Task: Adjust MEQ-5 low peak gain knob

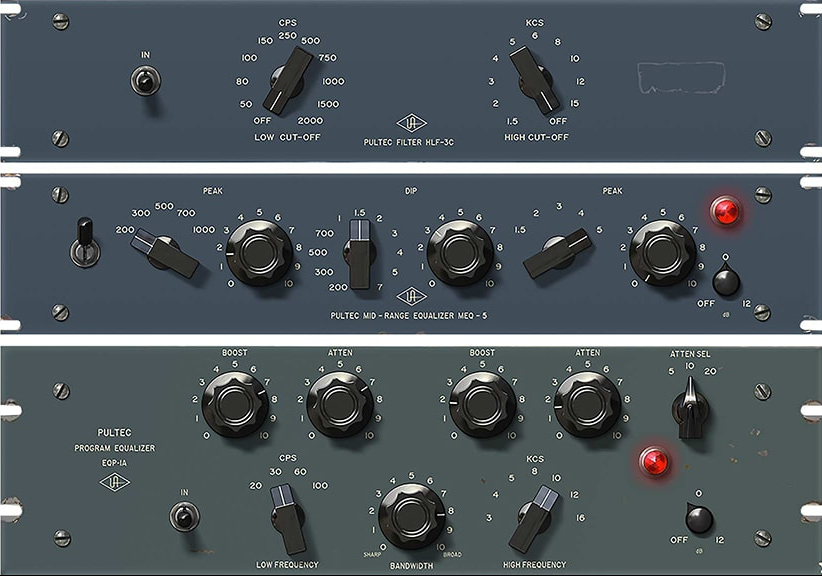Action: tap(259, 252)
